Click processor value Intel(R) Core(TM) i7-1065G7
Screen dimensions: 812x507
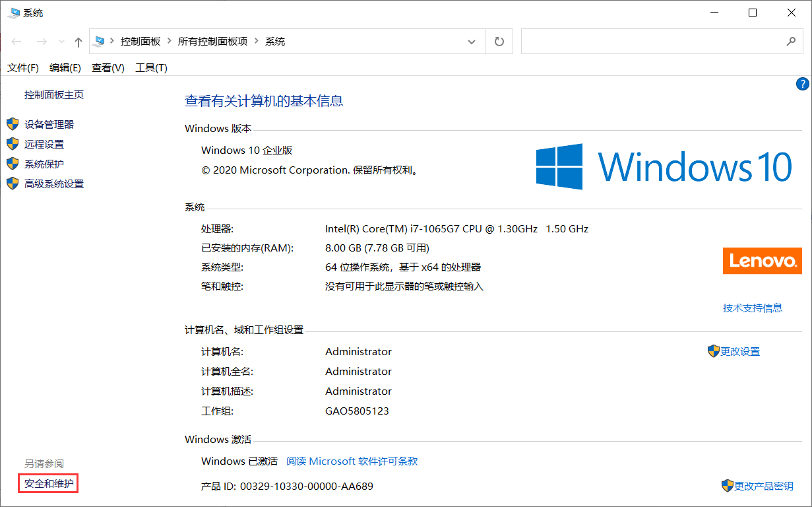tap(456, 229)
